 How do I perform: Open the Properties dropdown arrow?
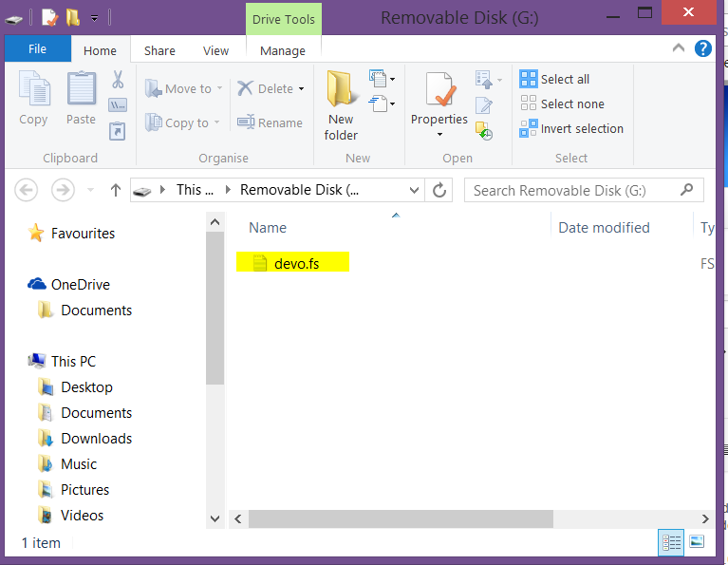439,135
